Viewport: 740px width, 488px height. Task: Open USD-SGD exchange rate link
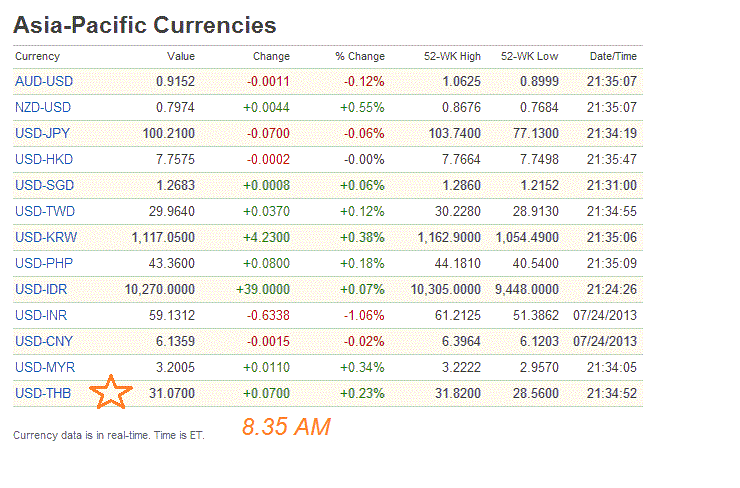[x=44, y=186]
